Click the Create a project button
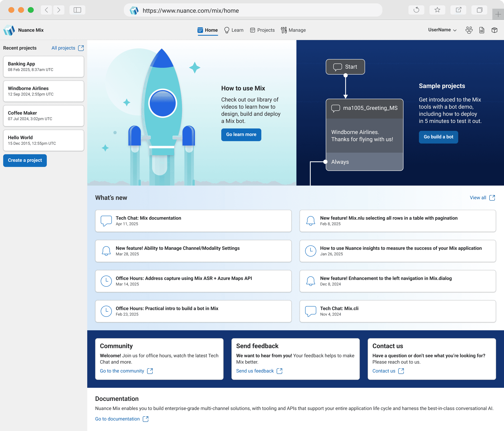The height and width of the screenshot is (431, 504). [25, 160]
